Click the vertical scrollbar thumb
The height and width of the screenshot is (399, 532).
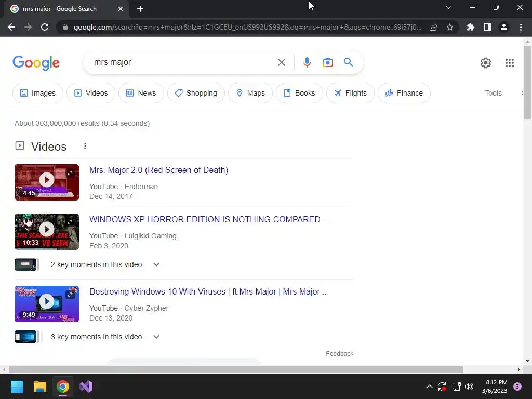[527, 83]
